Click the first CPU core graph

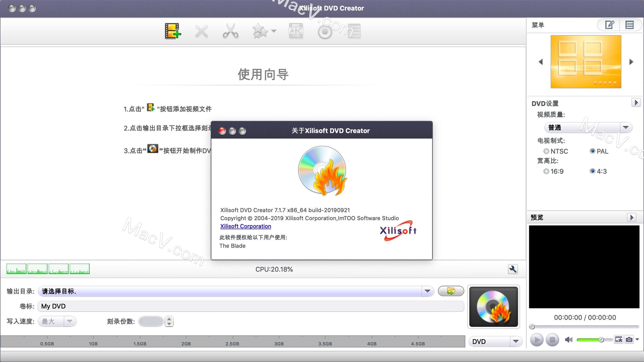tap(16, 269)
